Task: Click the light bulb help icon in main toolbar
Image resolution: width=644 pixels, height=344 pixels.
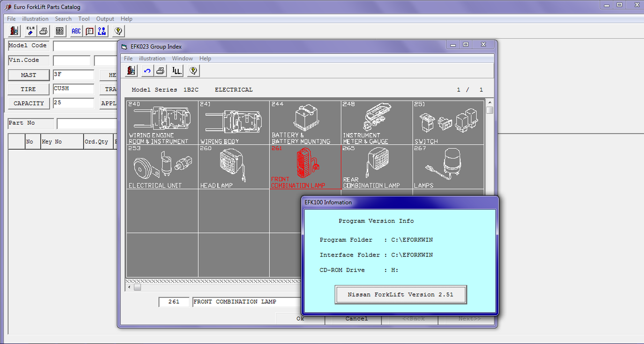Action: pyautogui.click(x=118, y=31)
